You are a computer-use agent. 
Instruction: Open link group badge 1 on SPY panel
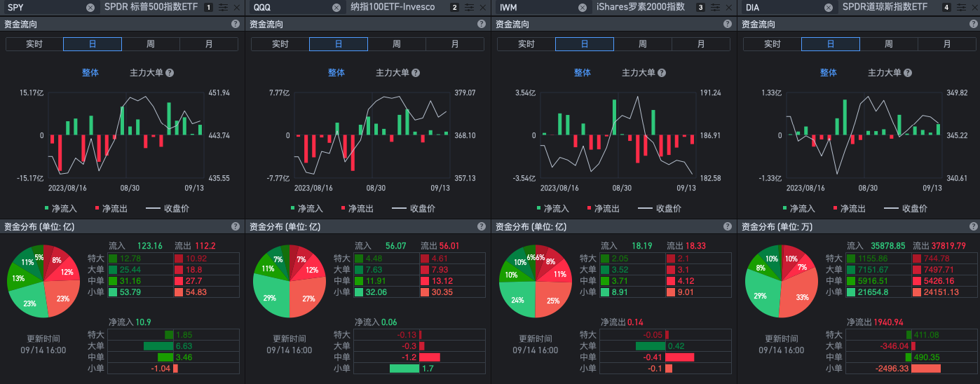tap(208, 8)
